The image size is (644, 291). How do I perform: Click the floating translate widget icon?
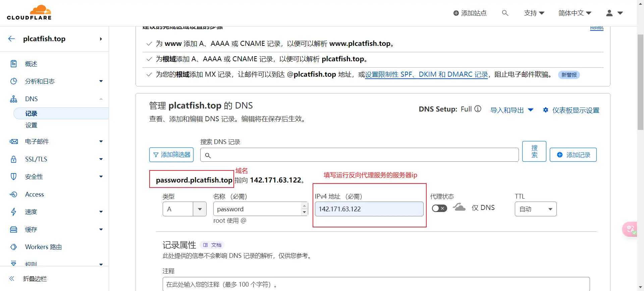(x=631, y=229)
